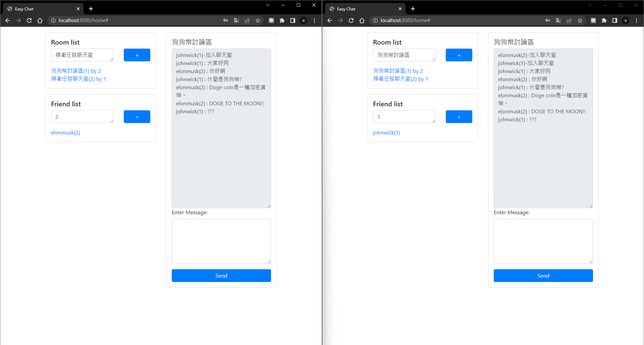
Task: Open the extensions puzzle piece icon
Action: [282, 20]
